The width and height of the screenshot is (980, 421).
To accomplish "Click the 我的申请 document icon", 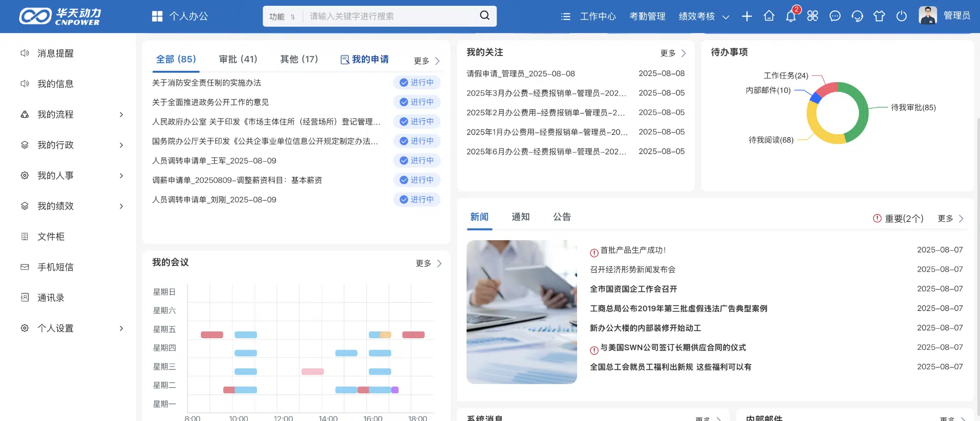I will click(345, 59).
